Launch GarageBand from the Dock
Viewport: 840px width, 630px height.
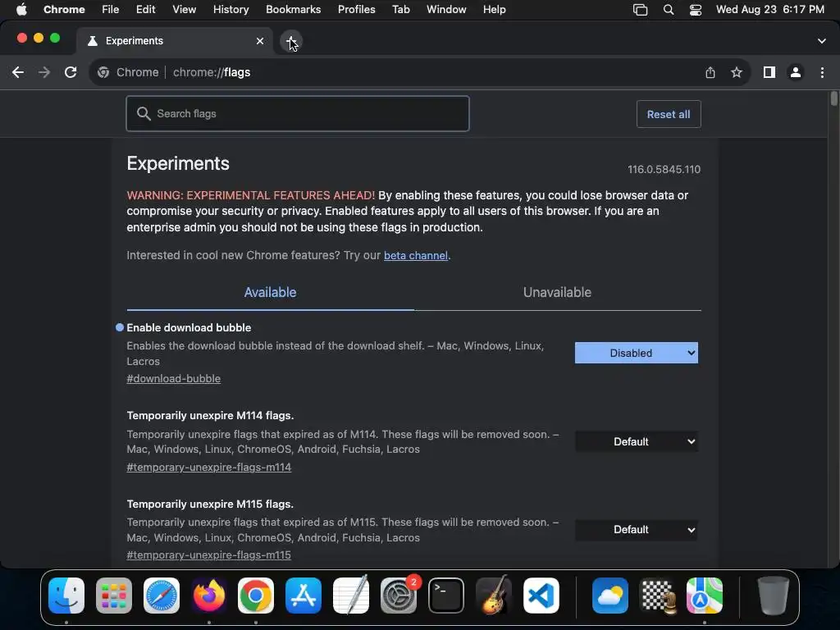(x=493, y=596)
